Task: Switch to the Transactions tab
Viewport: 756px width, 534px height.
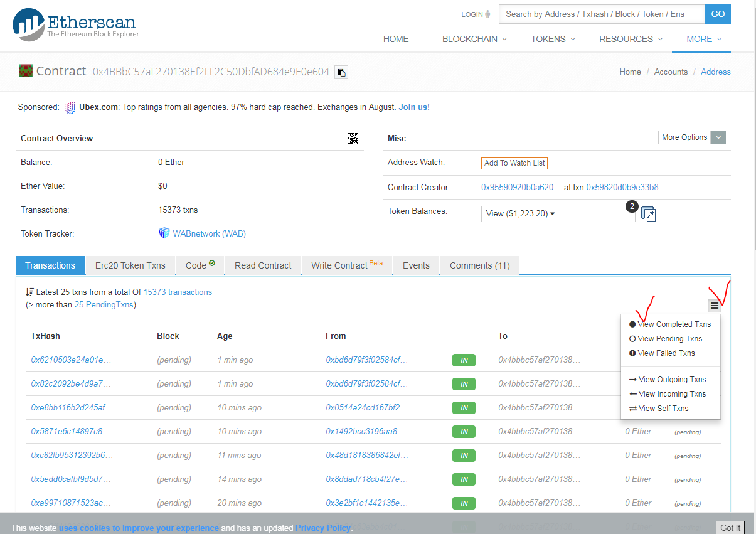Action: 50,265
